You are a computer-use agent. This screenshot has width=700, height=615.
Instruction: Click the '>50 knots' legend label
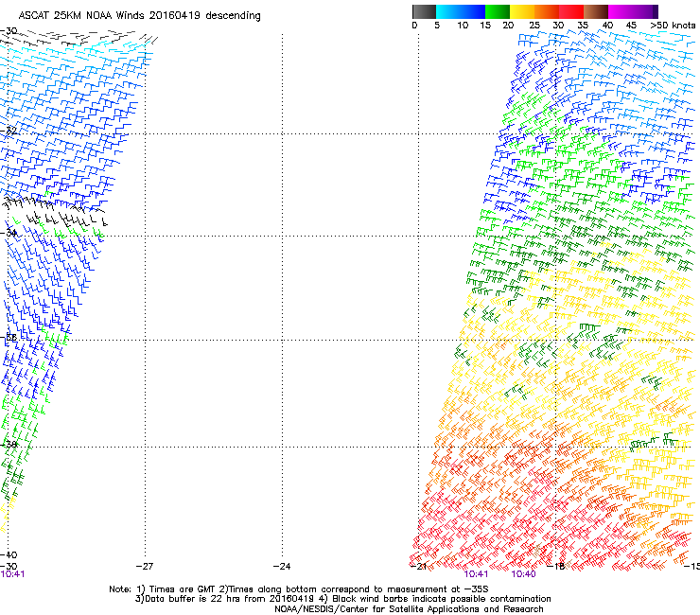click(673, 26)
